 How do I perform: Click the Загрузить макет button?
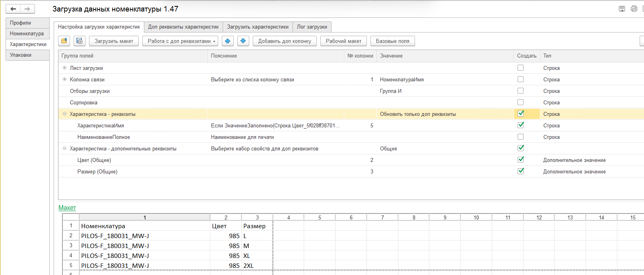pyautogui.click(x=114, y=41)
